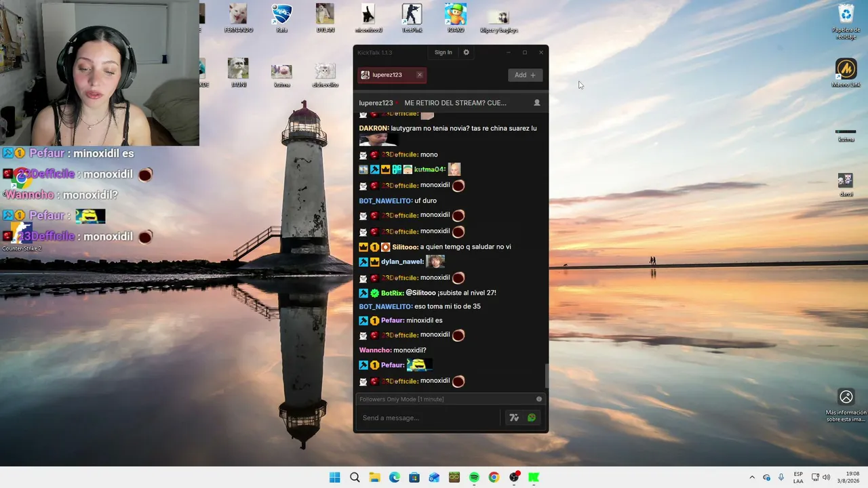Open KickTalk settings gear
The height and width of the screenshot is (488, 868).
pyautogui.click(x=466, y=52)
